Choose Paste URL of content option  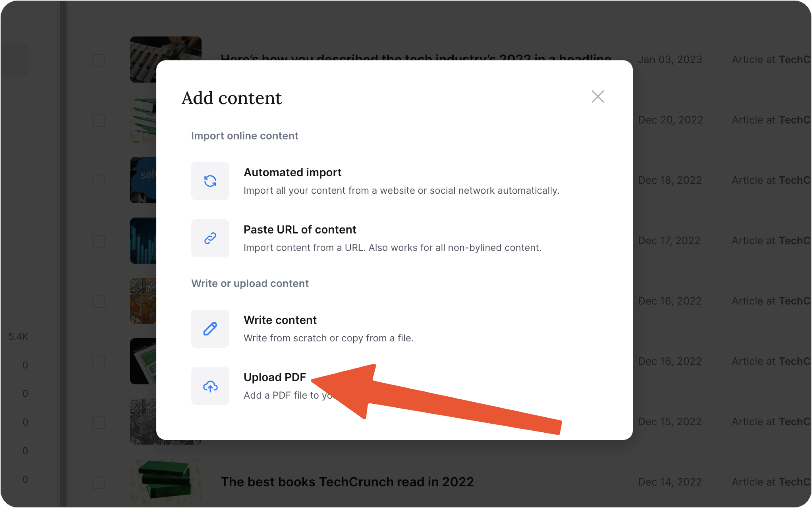[300, 230]
